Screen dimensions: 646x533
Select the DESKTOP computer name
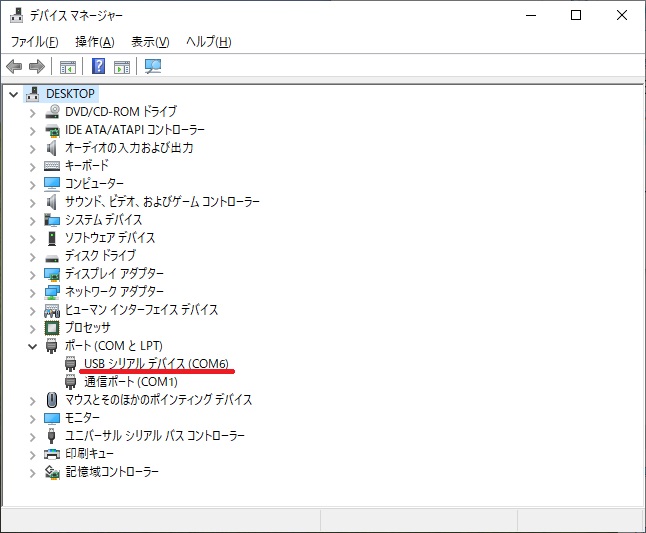pyautogui.click(x=70, y=94)
